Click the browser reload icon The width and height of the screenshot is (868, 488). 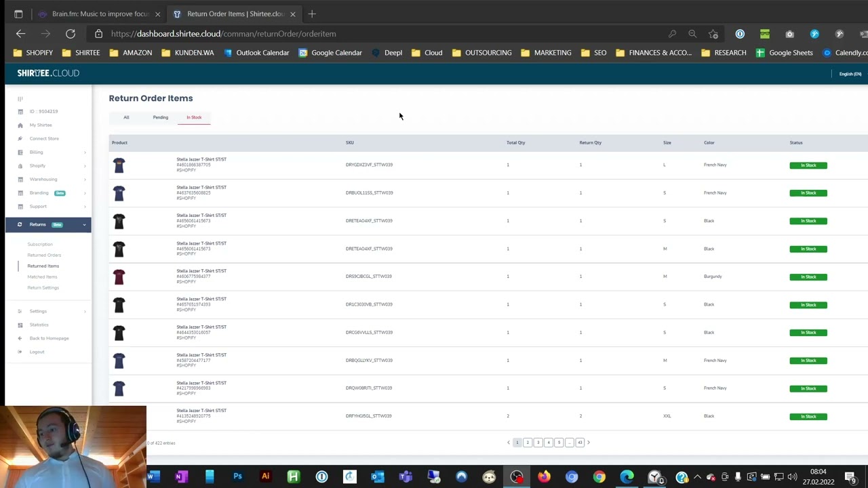71,34
